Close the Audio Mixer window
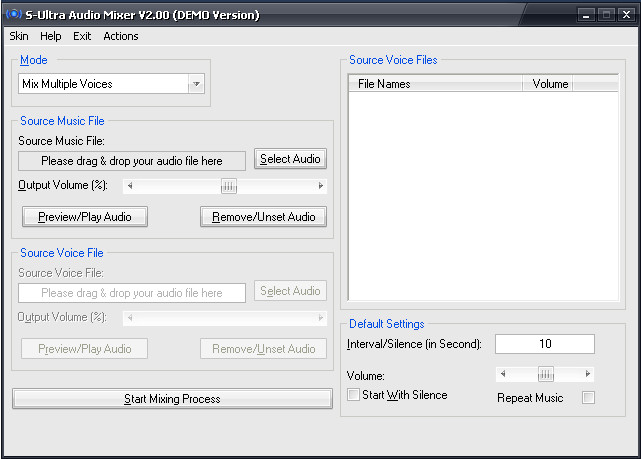 click(626, 15)
